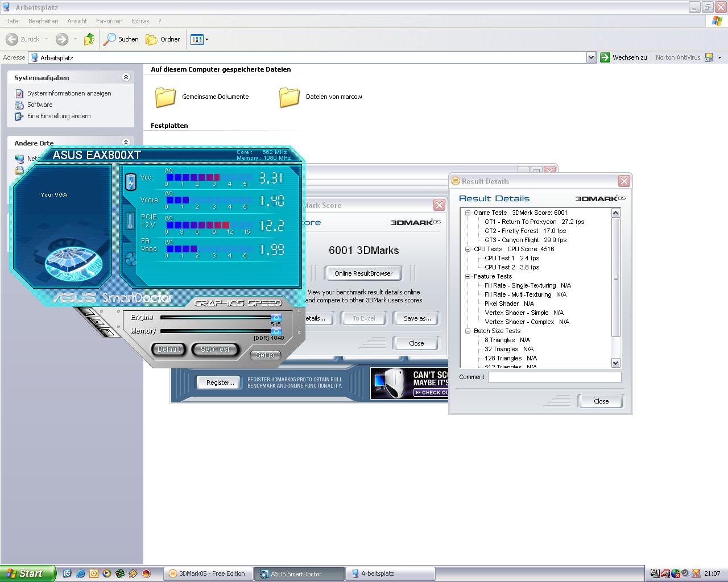728x582 pixels.
Task: Open the address bar dropdown
Action: point(590,57)
